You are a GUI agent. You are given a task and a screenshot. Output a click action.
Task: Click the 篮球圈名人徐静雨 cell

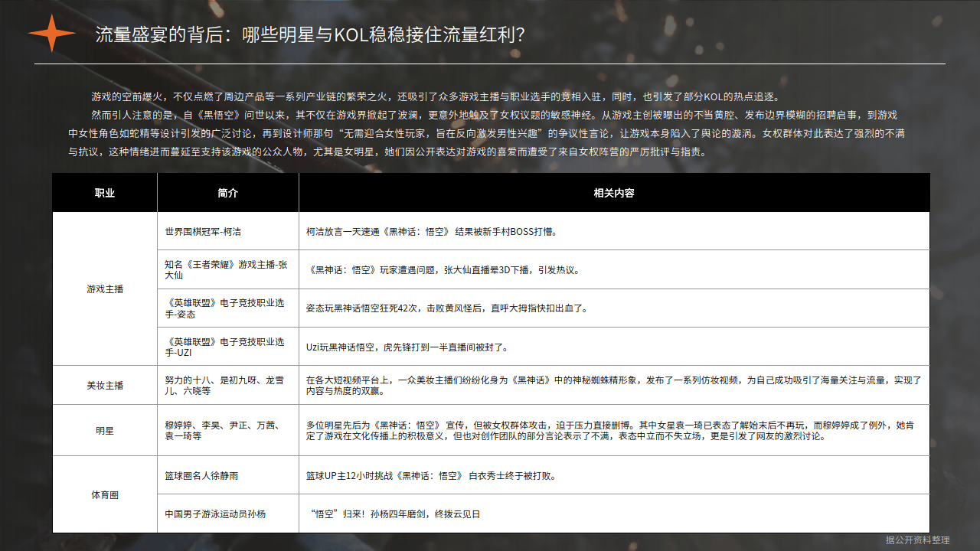[x=228, y=475]
